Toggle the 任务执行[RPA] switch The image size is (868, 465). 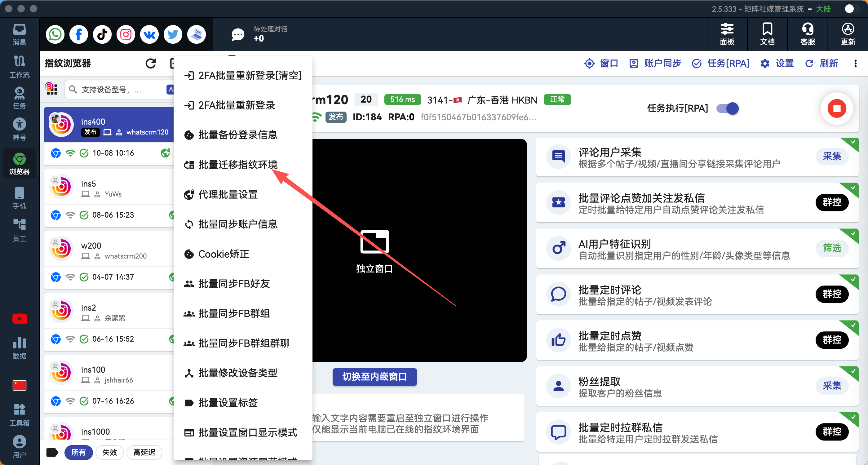[x=727, y=108]
